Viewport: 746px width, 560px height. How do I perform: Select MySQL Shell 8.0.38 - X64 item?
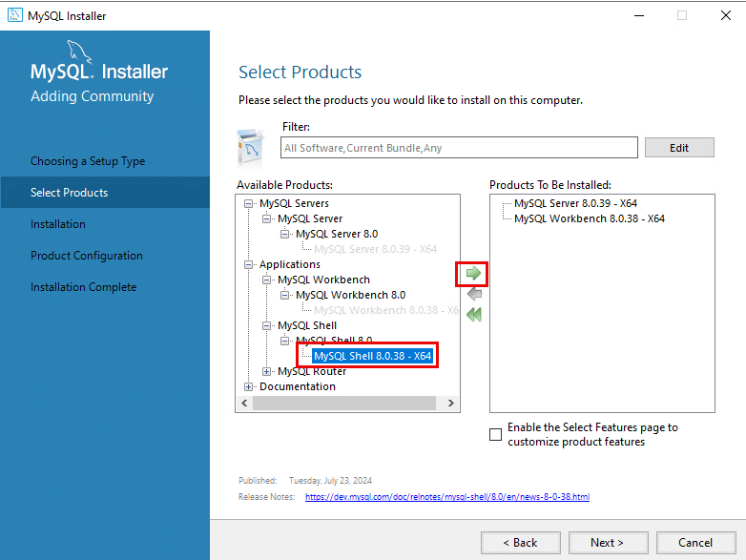[373, 356]
